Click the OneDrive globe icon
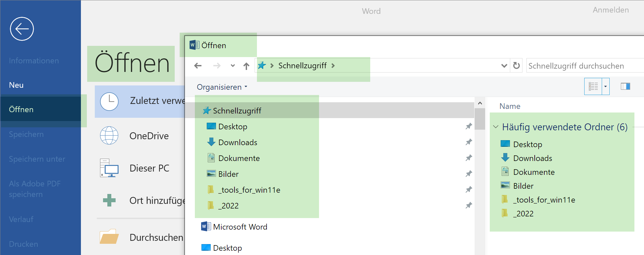Viewport: 644px width, 255px height. pyautogui.click(x=109, y=136)
